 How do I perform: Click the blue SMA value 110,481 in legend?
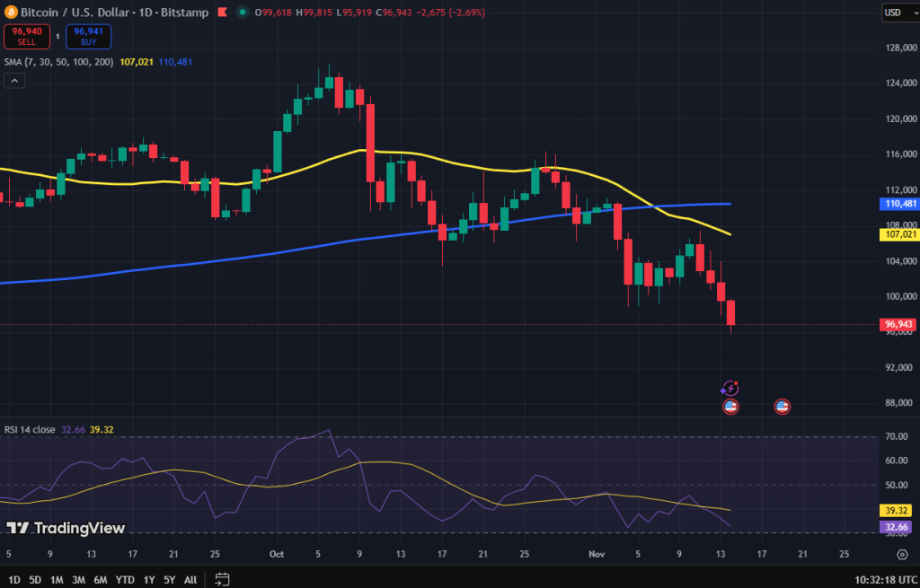coord(175,62)
